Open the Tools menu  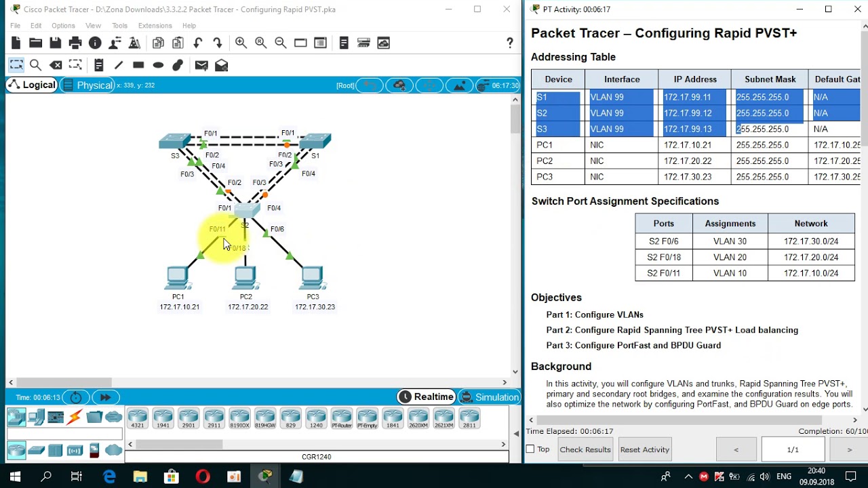coord(119,26)
